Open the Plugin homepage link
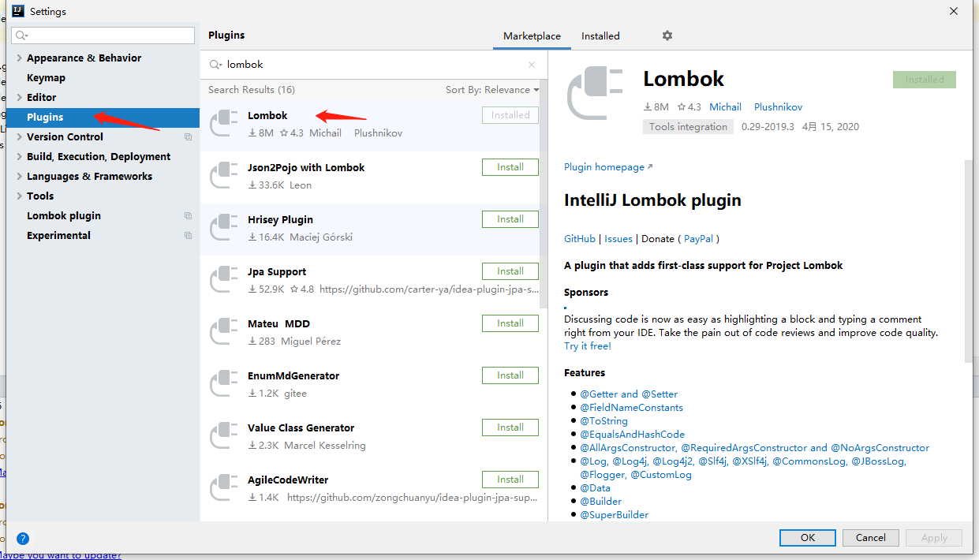Screen dimensions: 979x560 608,167
